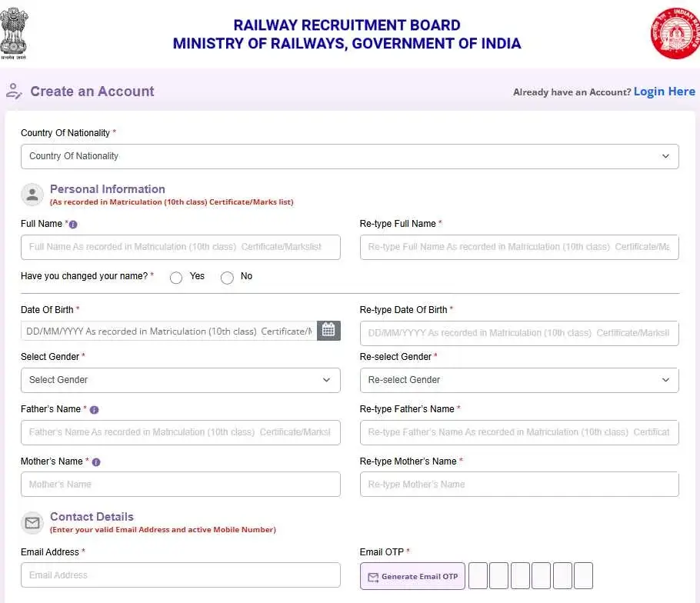Click the Contact Details envelope icon
The image size is (700, 603).
32,523
